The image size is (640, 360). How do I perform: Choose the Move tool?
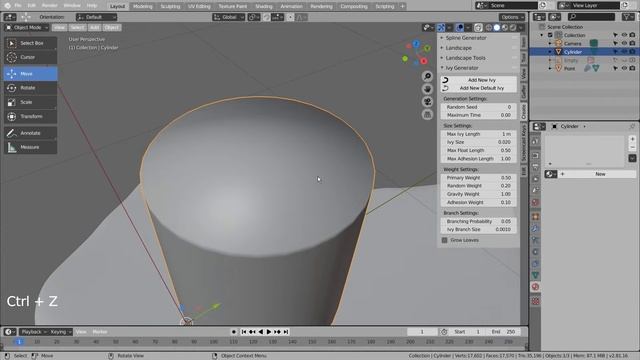click(x=31, y=74)
